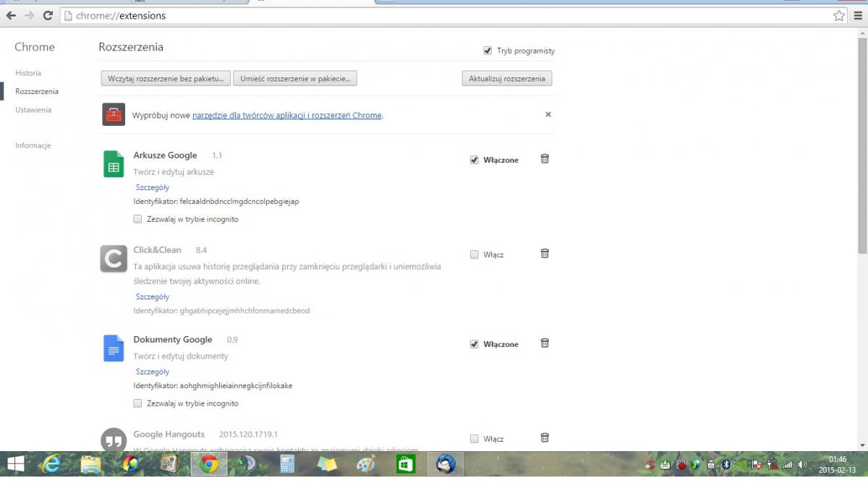This screenshot has height=488, width=868.
Task: Reload the extensions page
Action: (x=48, y=15)
